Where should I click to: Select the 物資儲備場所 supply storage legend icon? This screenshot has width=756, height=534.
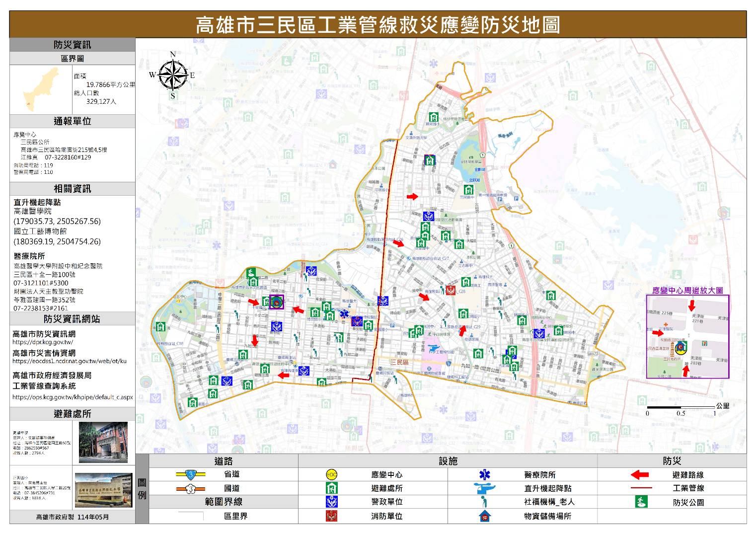484,516
